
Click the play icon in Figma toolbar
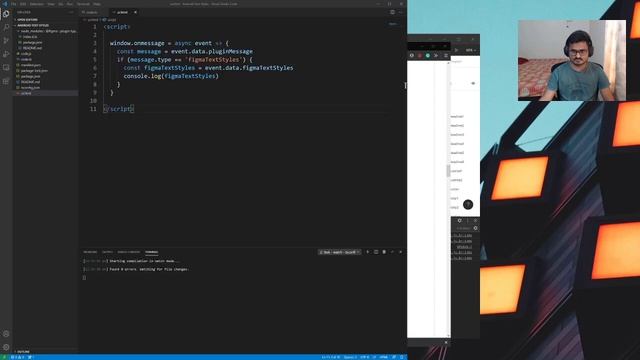(456, 50)
